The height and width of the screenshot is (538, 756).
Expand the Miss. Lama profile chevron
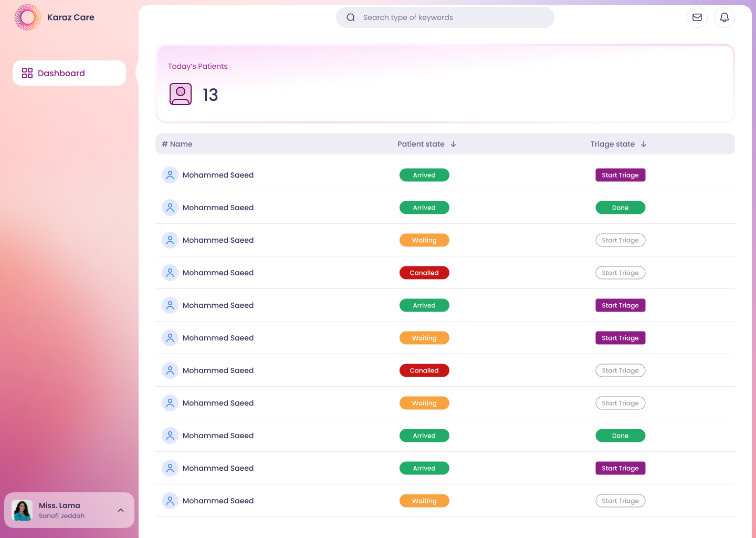pos(121,510)
